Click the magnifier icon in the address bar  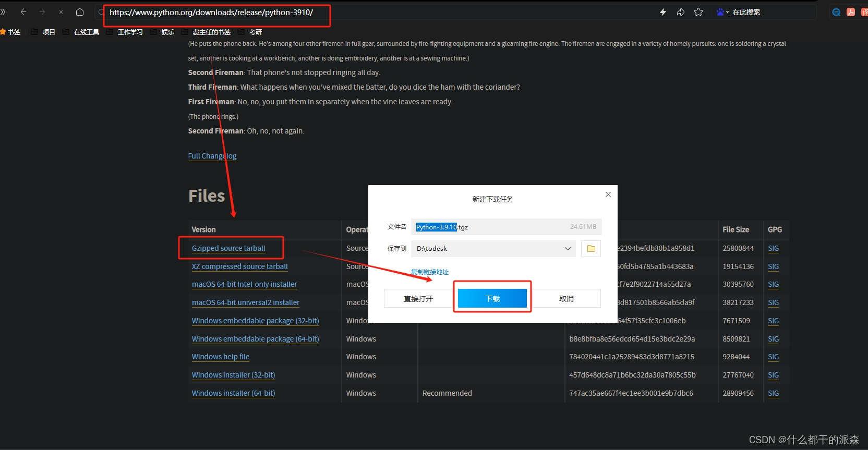pos(101,12)
